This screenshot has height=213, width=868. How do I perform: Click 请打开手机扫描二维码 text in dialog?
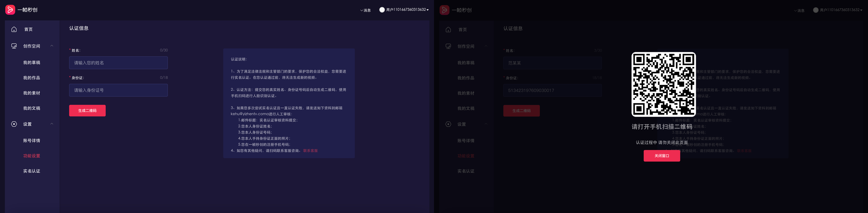662,127
